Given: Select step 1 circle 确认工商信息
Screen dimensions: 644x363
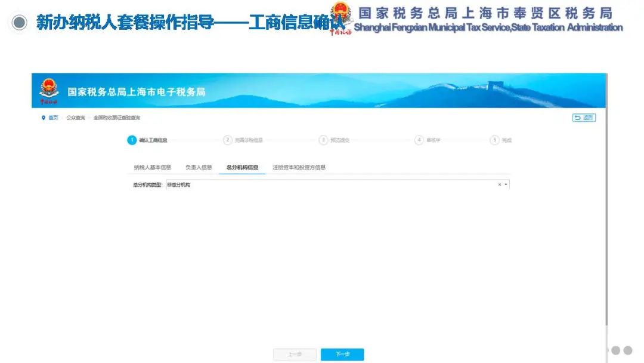Looking at the screenshot, I should (132, 140).
